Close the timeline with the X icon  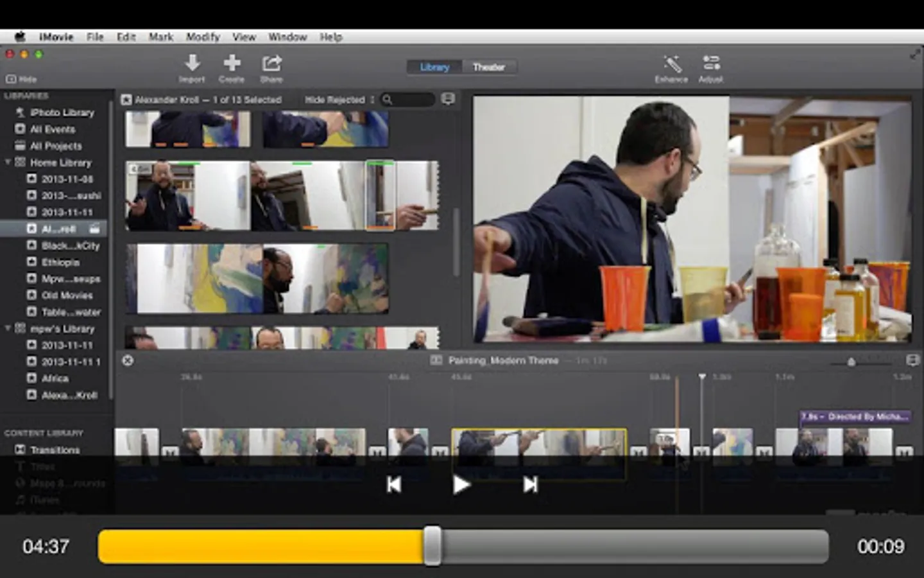coord(128,360)
